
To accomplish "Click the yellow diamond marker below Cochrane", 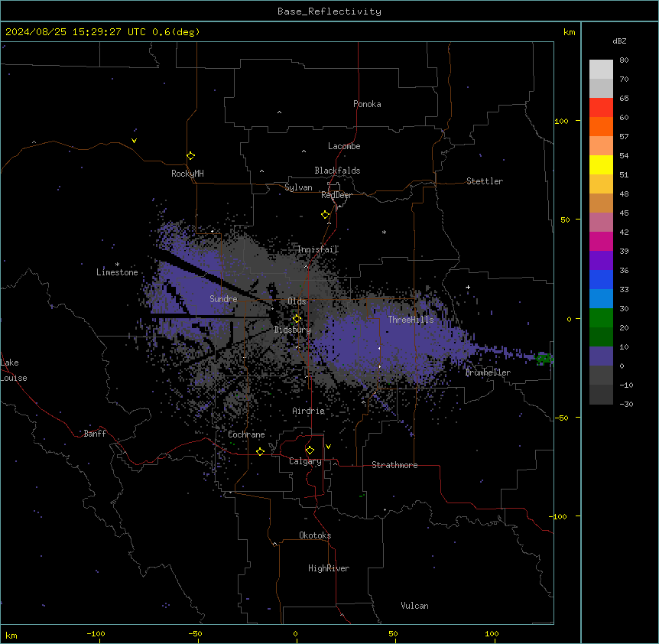I will (x=260, y=451).
